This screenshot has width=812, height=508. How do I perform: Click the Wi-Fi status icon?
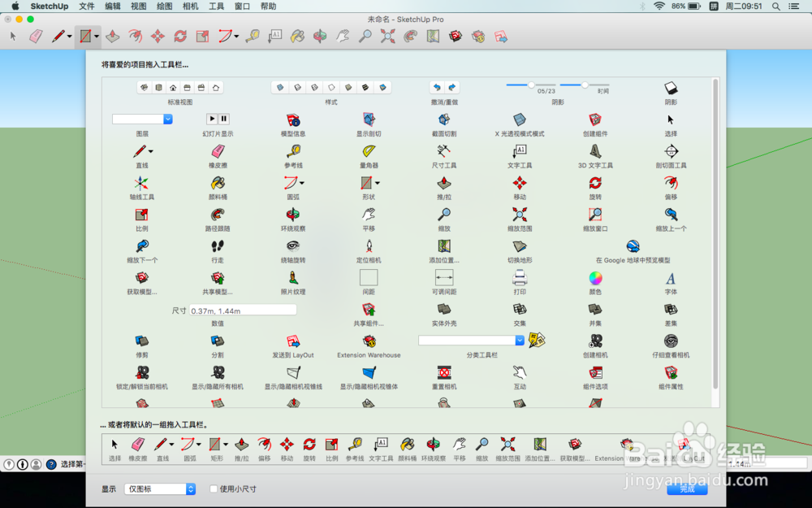[659, 7]
